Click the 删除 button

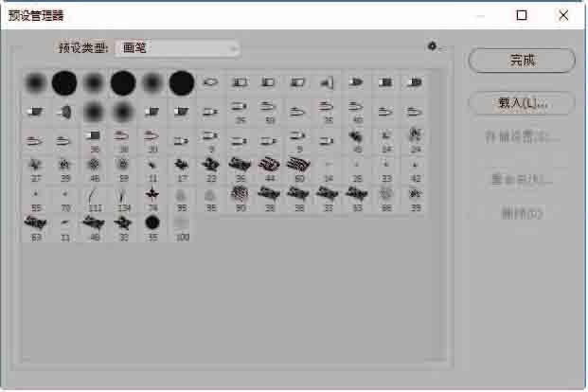522,214
